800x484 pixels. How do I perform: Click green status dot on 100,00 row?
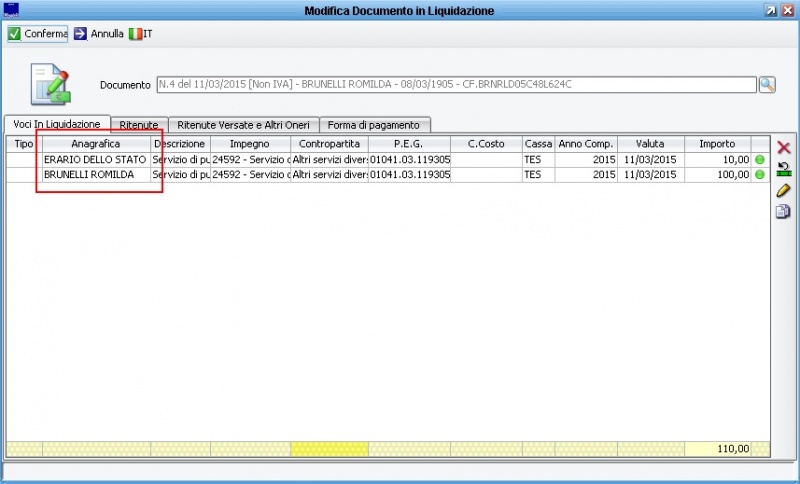760,174
